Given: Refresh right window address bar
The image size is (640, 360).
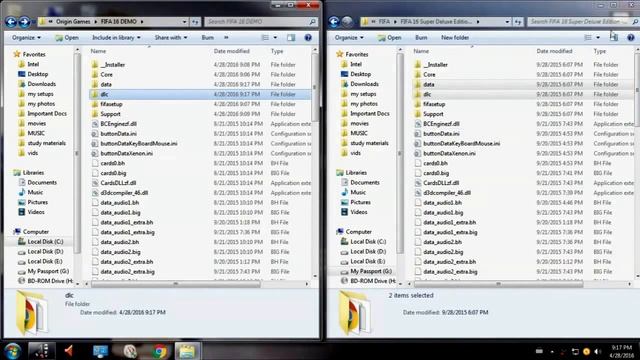Looking at the screenshot, I should point(518,22).
